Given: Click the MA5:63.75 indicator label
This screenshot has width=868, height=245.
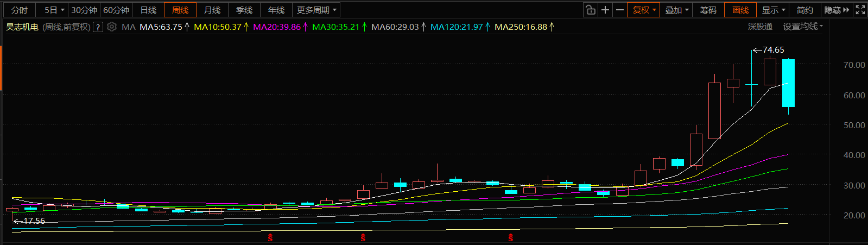Looking at the screenshot, I should (164, 27).
